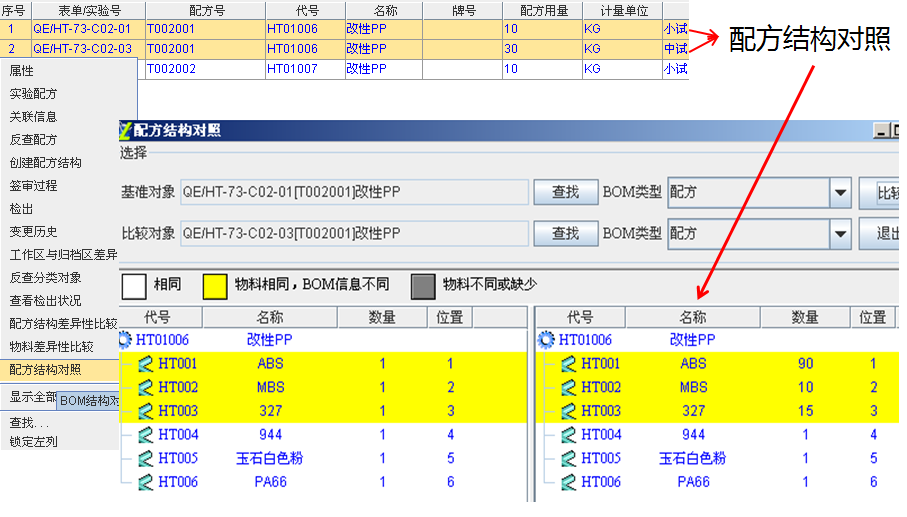Viewport: 907px width, 517px height.
Task: Click the 基准对象 text field
Action: click(354, 193)
